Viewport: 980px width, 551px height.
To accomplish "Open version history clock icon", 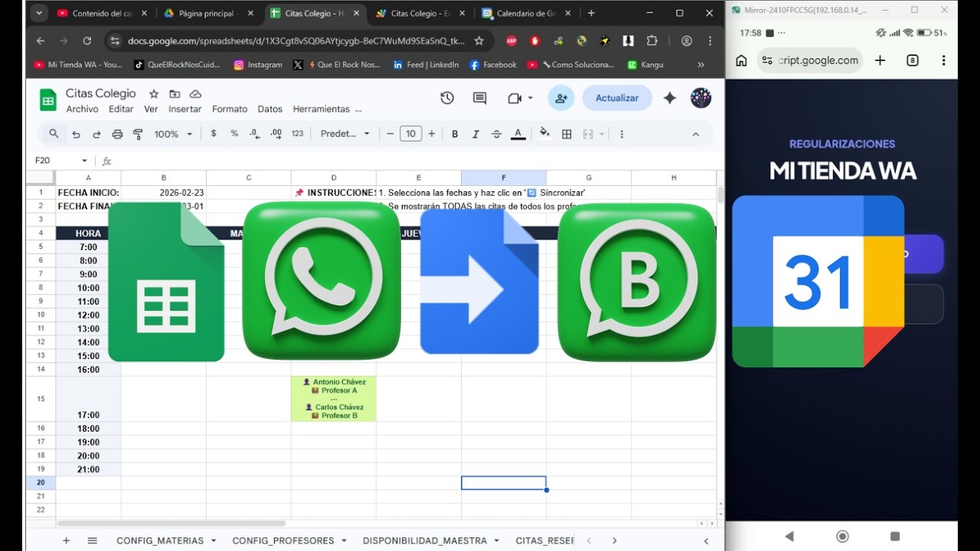I will [447, 98].
